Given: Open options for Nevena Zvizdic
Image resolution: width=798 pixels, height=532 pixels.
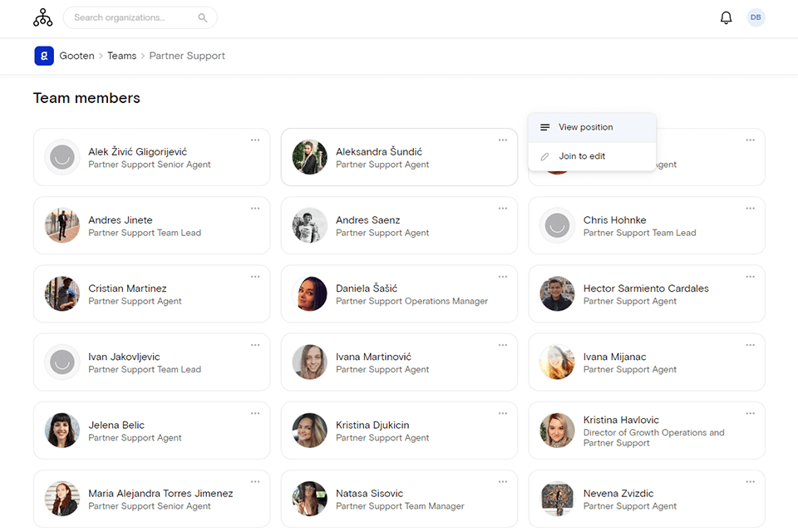Looking at the screenshot, I should (x=750, y=481).
